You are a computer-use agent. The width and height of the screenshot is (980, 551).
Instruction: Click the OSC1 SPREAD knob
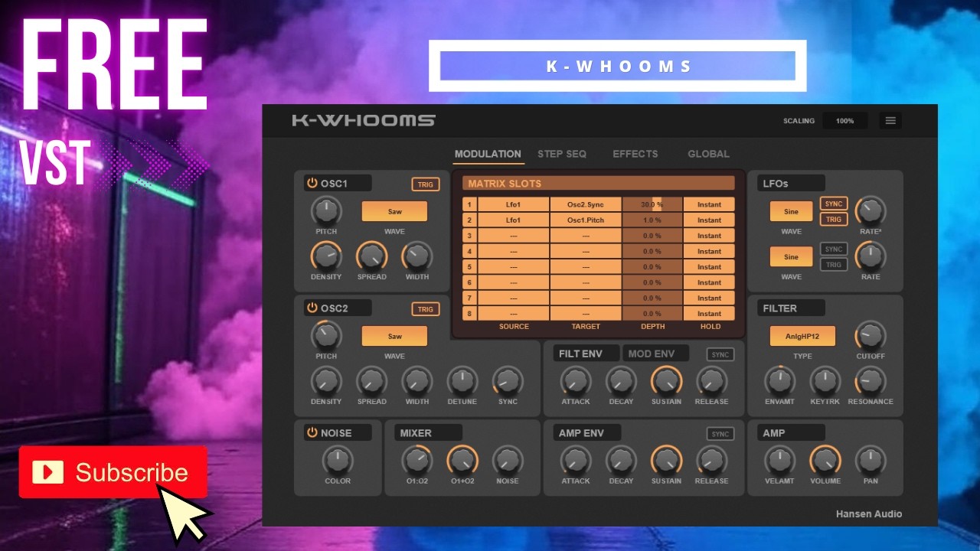371,256
